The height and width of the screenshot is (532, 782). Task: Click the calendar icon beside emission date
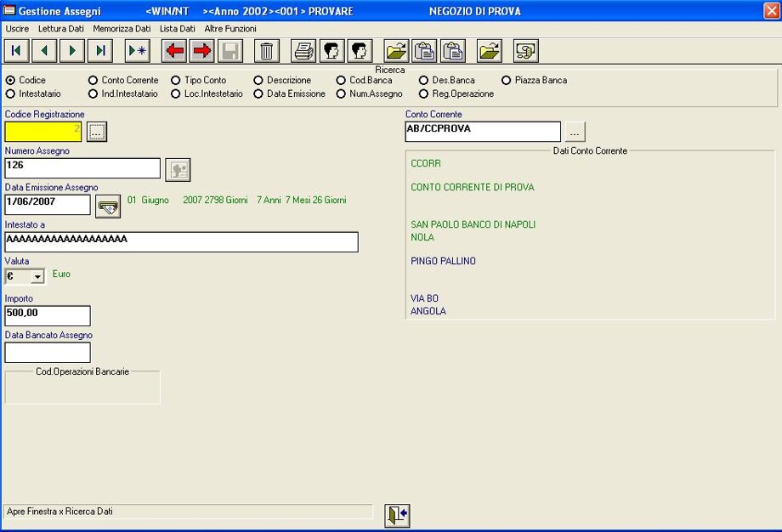coord(107,205)
